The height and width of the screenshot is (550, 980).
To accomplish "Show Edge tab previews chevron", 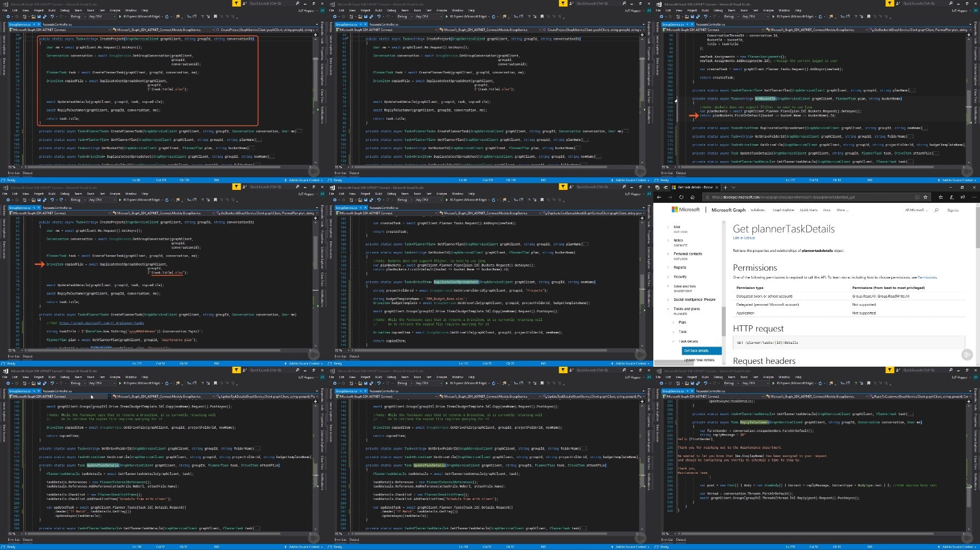I will [733, 187].
